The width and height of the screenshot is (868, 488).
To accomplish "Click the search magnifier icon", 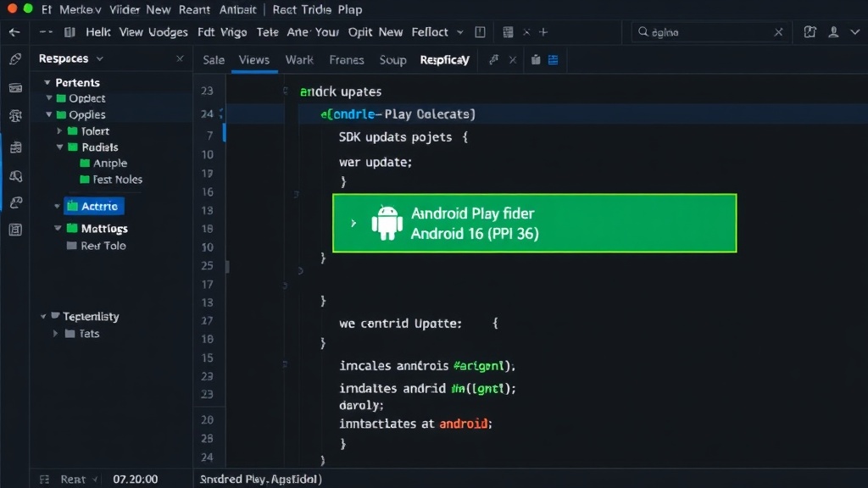I will click(643, 31).
